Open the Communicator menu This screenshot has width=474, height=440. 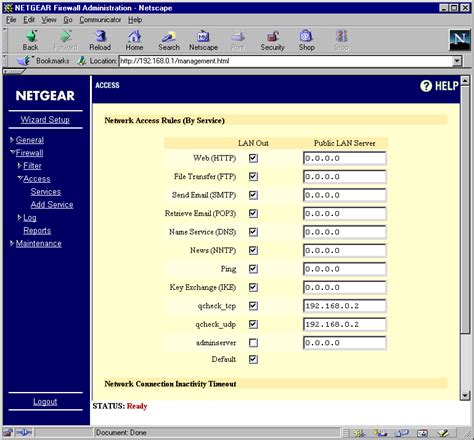100,20
